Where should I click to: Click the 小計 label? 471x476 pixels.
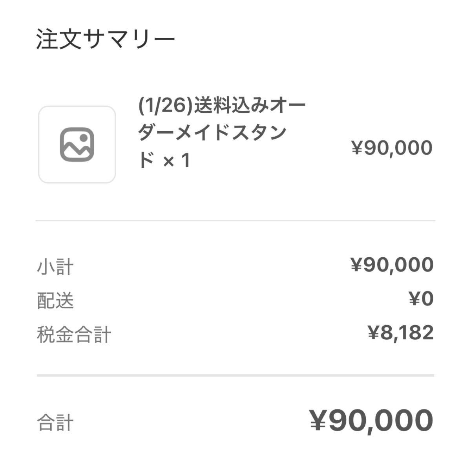coord(55,267)
